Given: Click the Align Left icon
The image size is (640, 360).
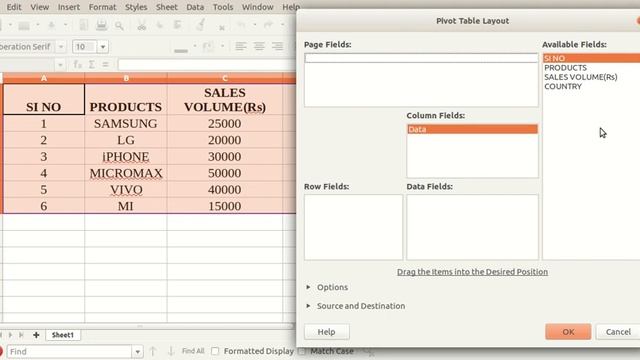Looking at the screenshot, I should (x=241, y=47).
